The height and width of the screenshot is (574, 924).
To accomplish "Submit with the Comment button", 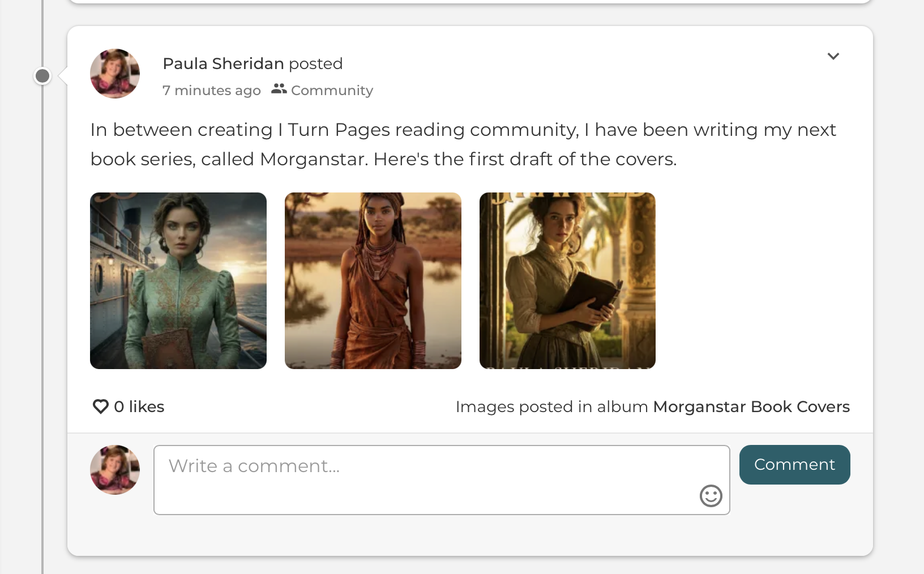I will pos(794,465).
